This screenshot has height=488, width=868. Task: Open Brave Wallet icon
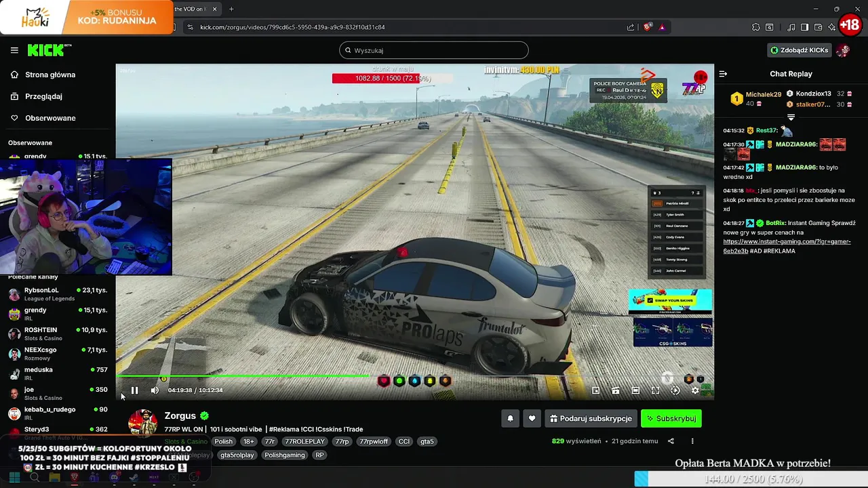coord(818,27)
